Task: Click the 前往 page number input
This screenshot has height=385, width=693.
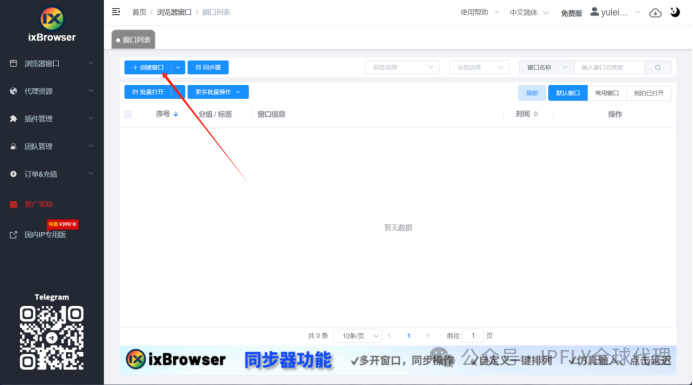Action: pyautogui.click(x=472, y=336)
